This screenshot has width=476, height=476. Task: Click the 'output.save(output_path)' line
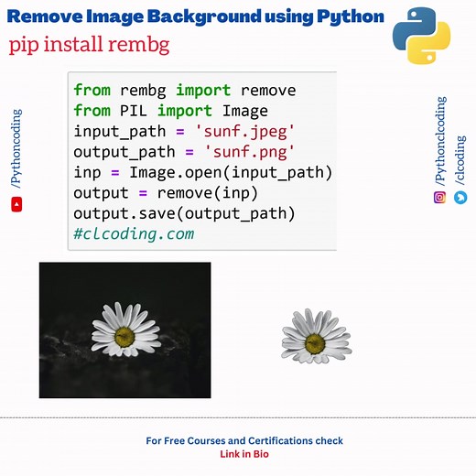(x=185, y=213)
